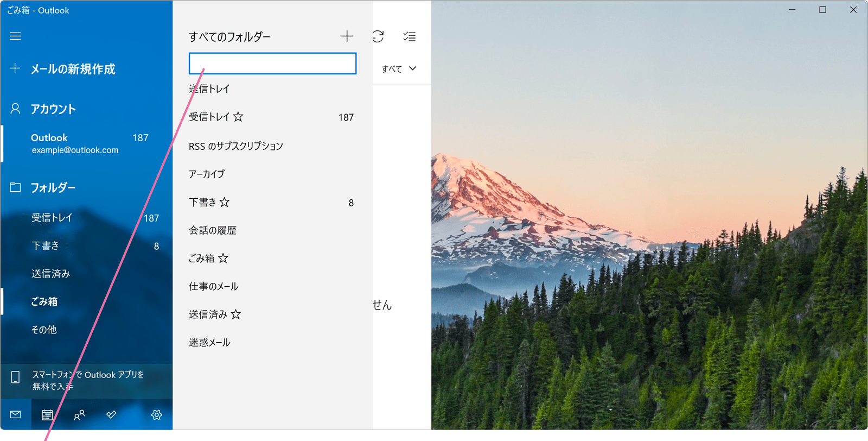Toggle the star beside ごみ箱
The image size is (868, 441).
coord(223,258)
